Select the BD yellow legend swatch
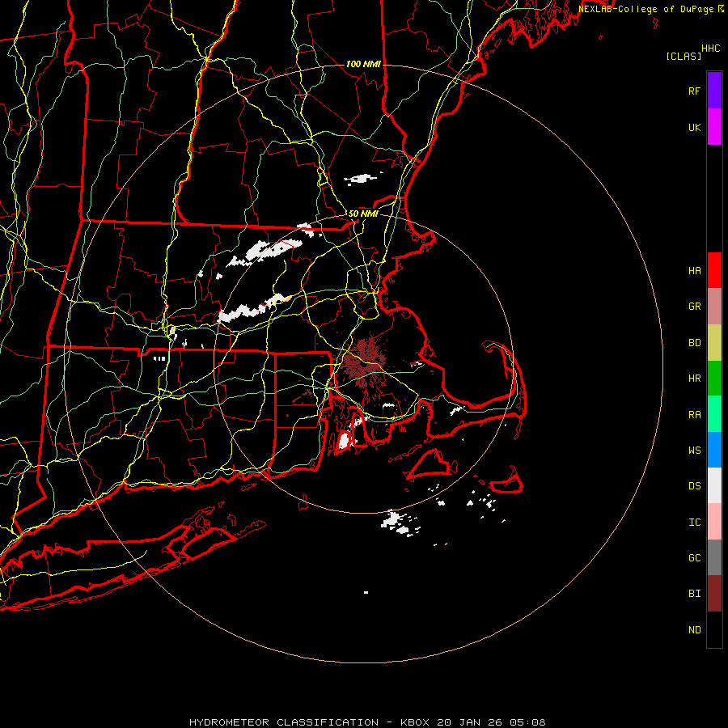 point(714,343)
